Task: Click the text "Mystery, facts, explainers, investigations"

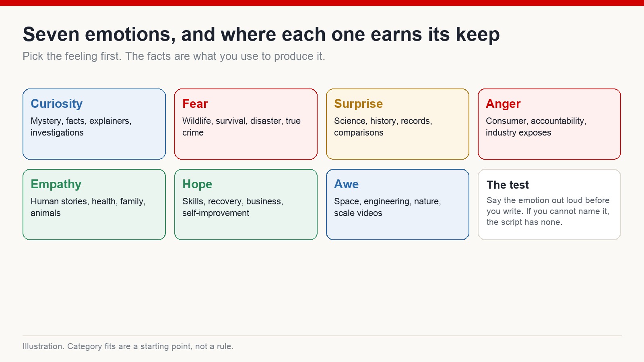Action: (x=81, y=127)
